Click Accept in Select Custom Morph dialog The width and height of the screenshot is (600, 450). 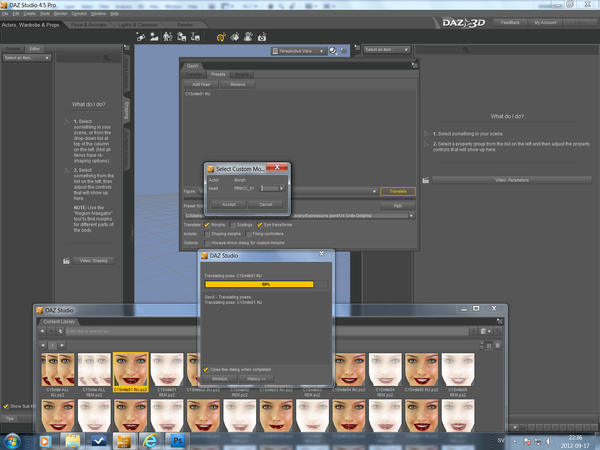229,204
